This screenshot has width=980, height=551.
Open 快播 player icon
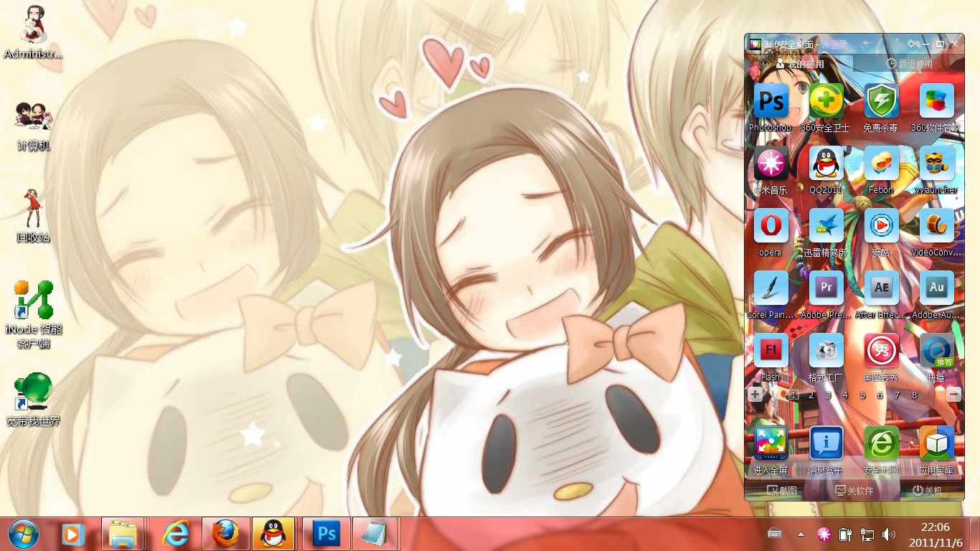click(x=936, y=351)
